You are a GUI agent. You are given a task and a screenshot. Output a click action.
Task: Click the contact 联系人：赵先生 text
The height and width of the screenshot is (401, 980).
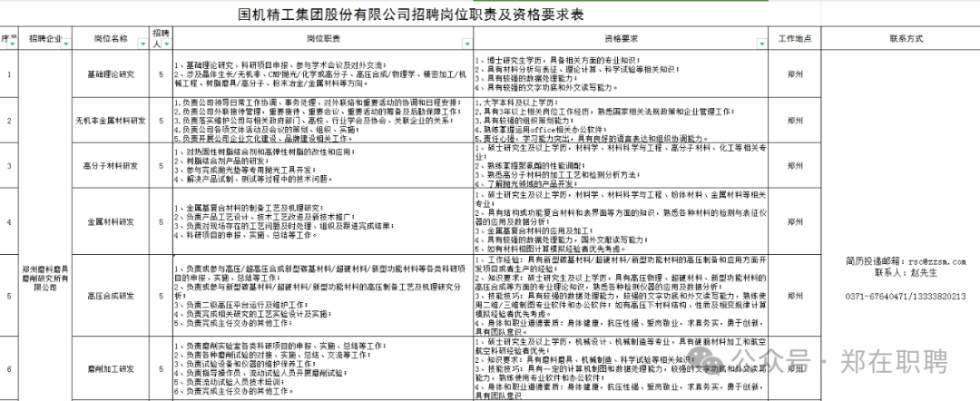click(906, 272)
